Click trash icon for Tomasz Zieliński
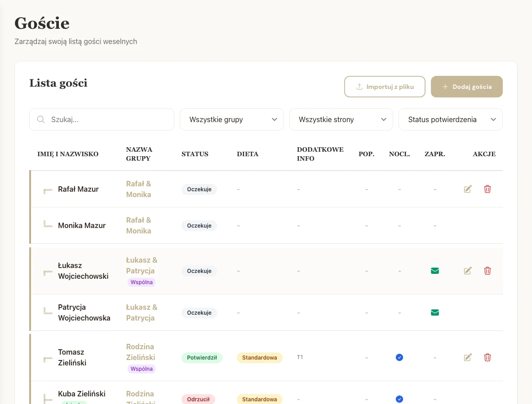532x404 pixels. [x=488, y=357]
